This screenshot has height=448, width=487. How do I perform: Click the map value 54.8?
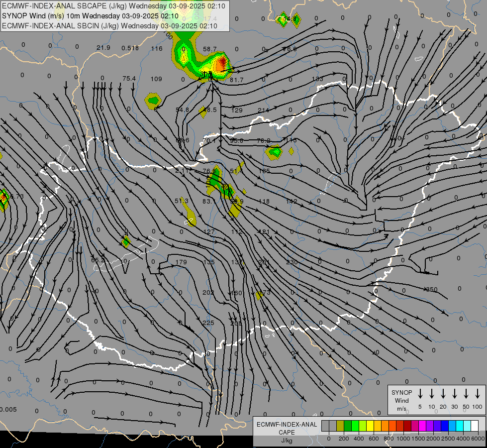pos(183,110)
